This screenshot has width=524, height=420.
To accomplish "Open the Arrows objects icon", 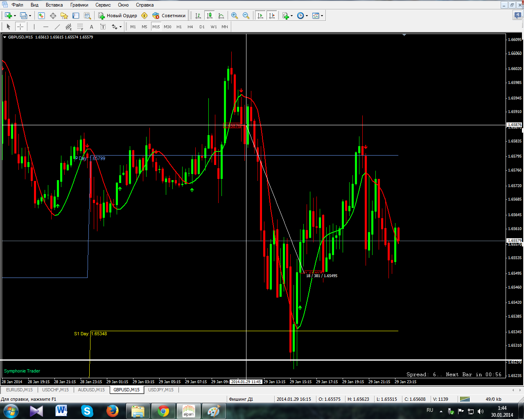I will (114, 27).
